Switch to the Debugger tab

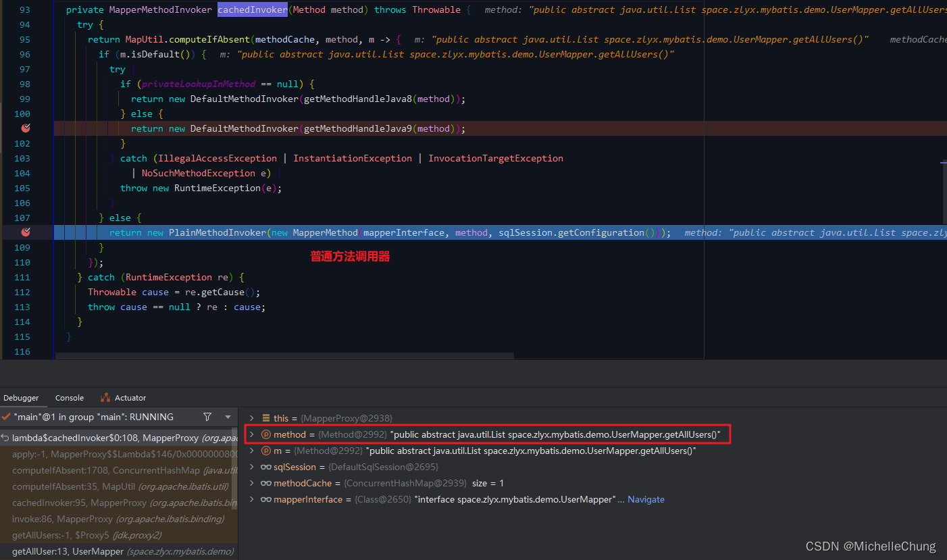click(x=21, y=398)
